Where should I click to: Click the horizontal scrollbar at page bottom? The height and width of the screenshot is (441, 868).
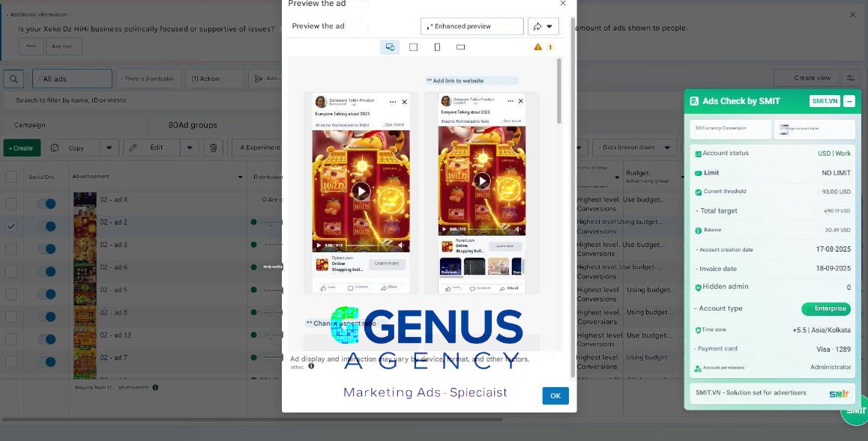(252, 419)
